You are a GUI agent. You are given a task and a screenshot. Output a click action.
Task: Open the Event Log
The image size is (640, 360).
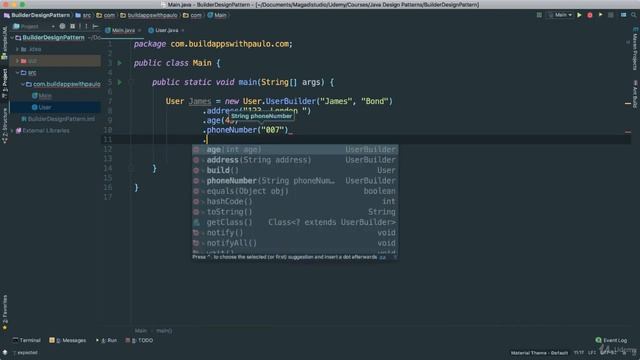(x=611, y=340)
